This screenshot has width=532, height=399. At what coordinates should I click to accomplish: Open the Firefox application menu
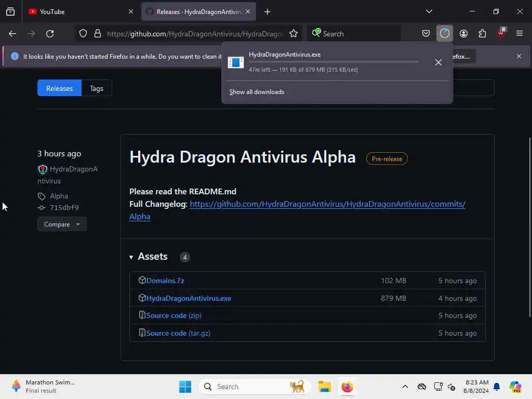tap(520, 33)
